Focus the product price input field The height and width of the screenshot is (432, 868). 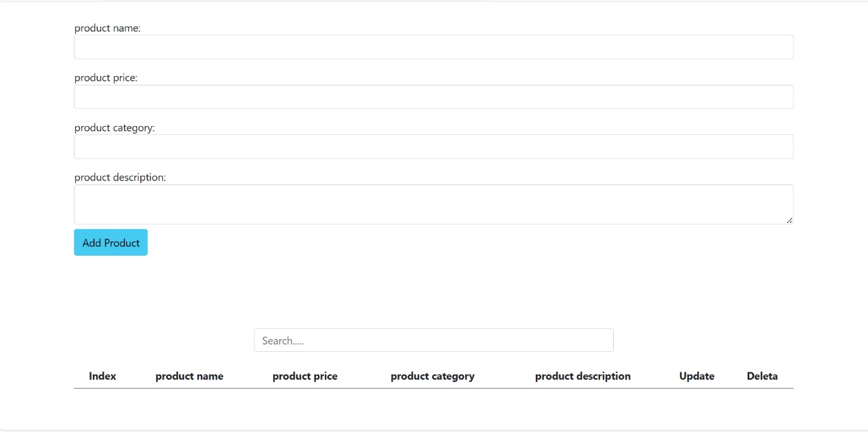pos(433,97)
